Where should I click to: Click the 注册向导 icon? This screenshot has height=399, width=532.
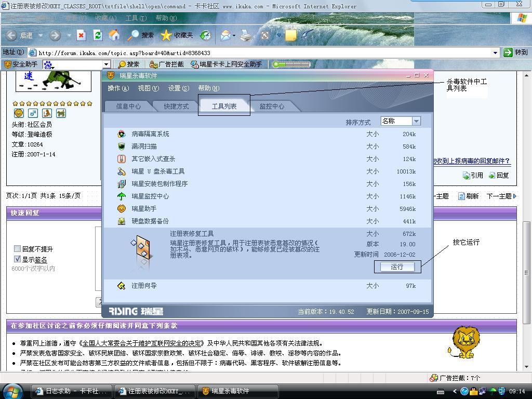[x=122, y=286]
